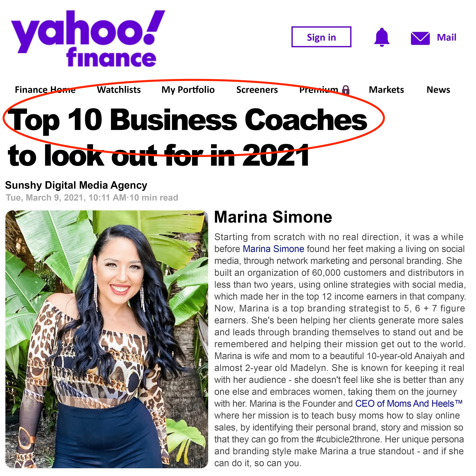476x476 pixels.
Task: Click the purple Mail envelope icon
Action: (x=420, y=38)
